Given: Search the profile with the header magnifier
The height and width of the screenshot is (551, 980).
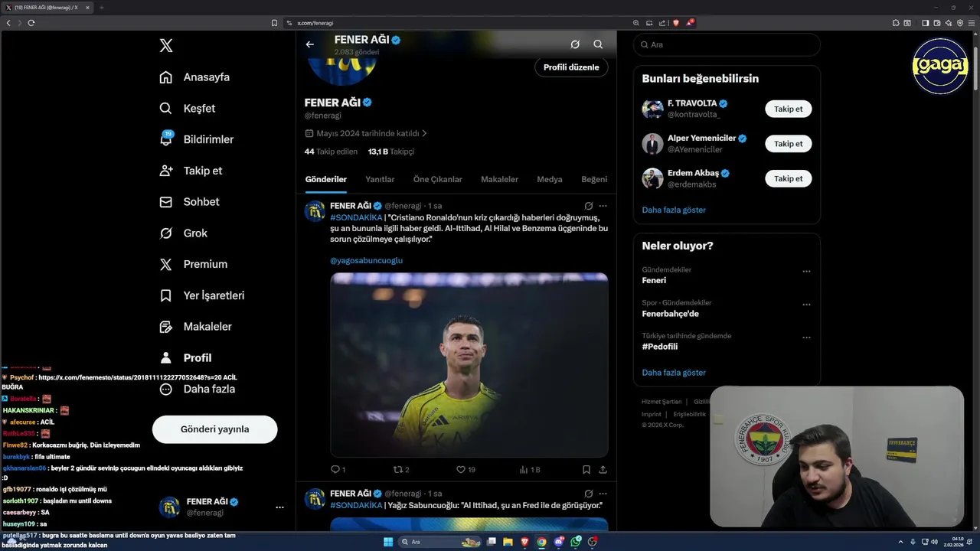Looking at the screenshot, I should 598,44.
